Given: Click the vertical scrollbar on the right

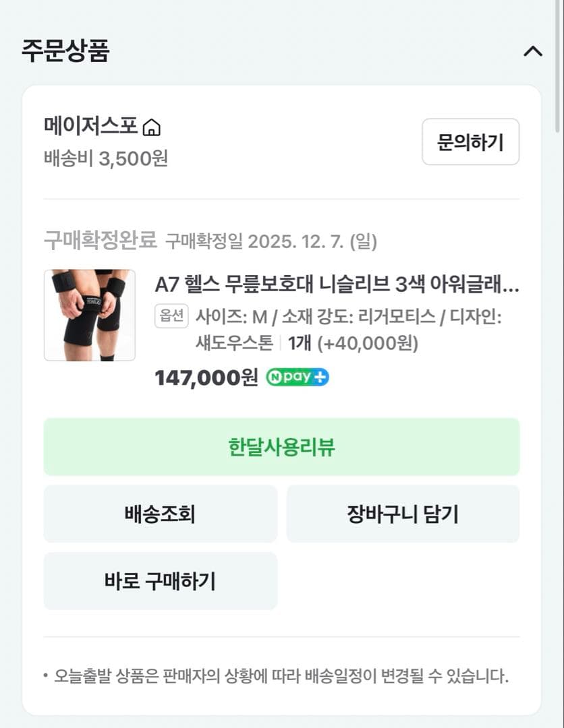Looking at the screenshot, I should [x=558, y=67].
